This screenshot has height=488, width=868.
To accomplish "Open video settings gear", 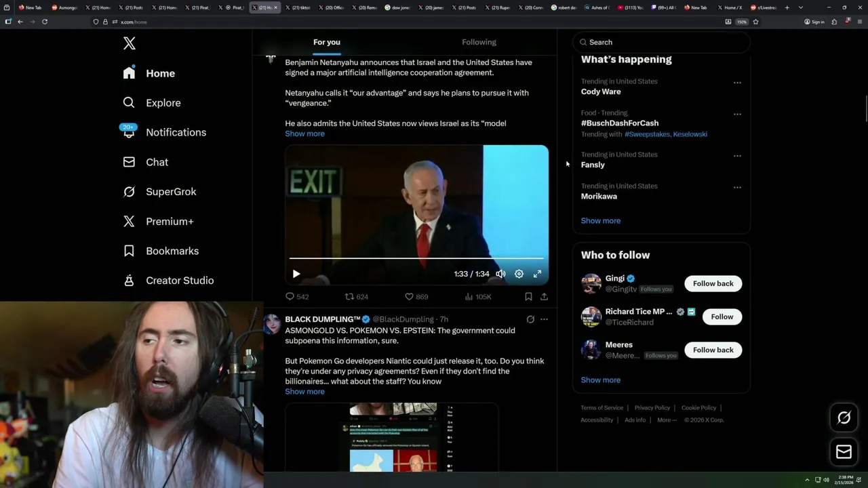I will pyautogui.click(x=519, y=274).
